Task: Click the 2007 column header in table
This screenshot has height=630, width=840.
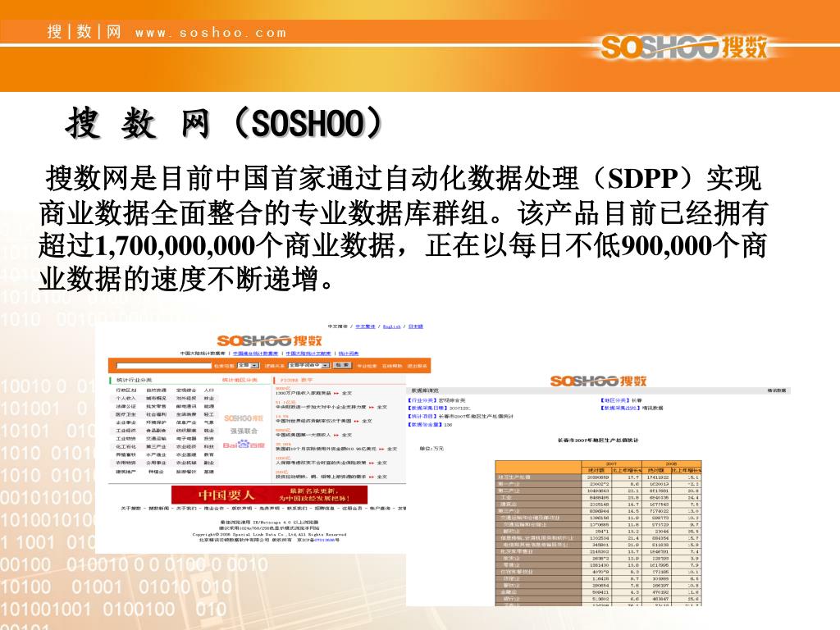Action: pyautogui.click(x=611, y=464)
